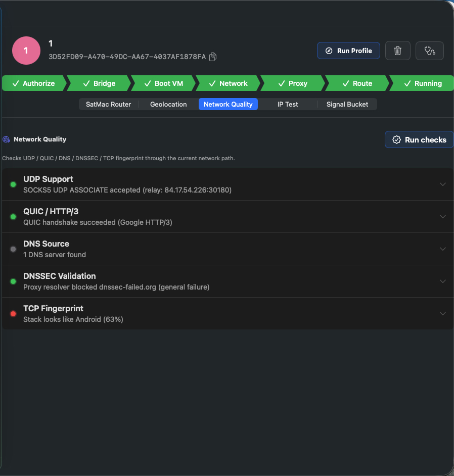Switch to the Geolocation tab
454x476 pixels.
pos(168,104)
